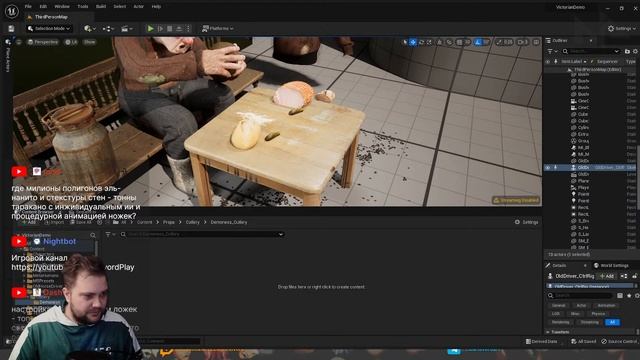Toggle visibility of selected OldDriver actor
Image resolution: width=640 pixels, height=360 pixels.
pos(548,167)
